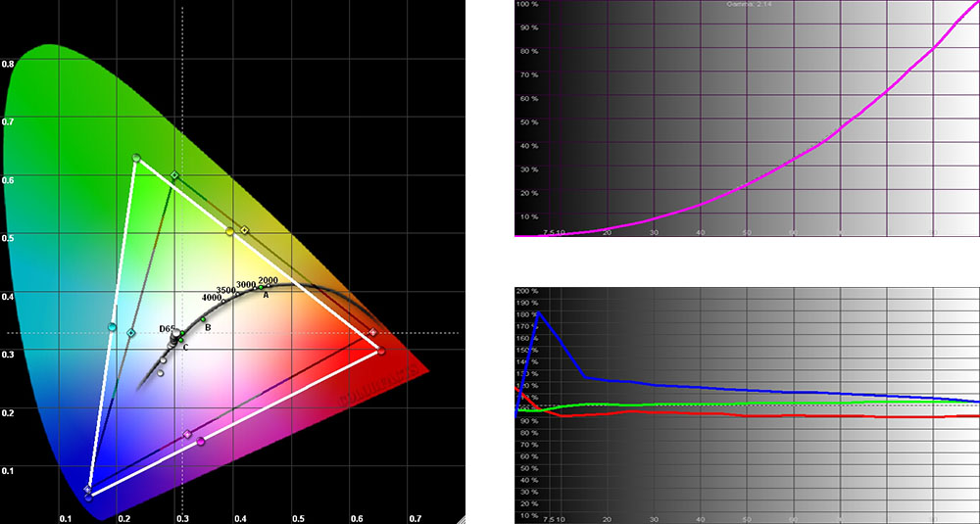Click the 200 % label on RGB chart

pyautogui.click(x=526, y=292)
